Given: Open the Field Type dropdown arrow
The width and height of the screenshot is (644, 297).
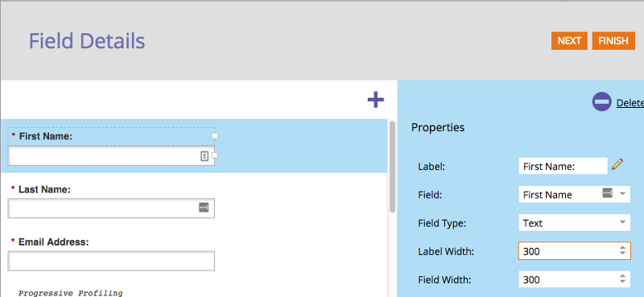Looking at the screenshot, I should pos(622,223).
